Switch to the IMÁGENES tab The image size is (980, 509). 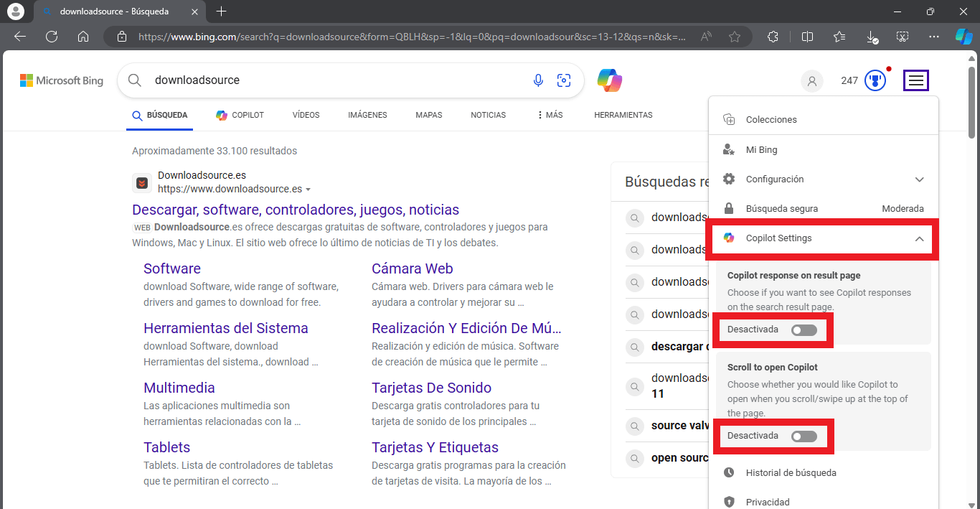[367, 115]
